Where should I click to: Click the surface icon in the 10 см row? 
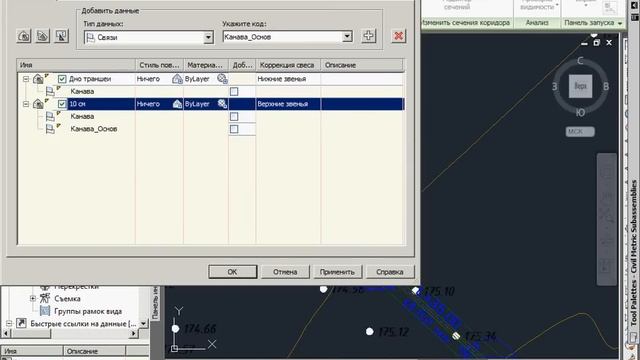(38, 104)
